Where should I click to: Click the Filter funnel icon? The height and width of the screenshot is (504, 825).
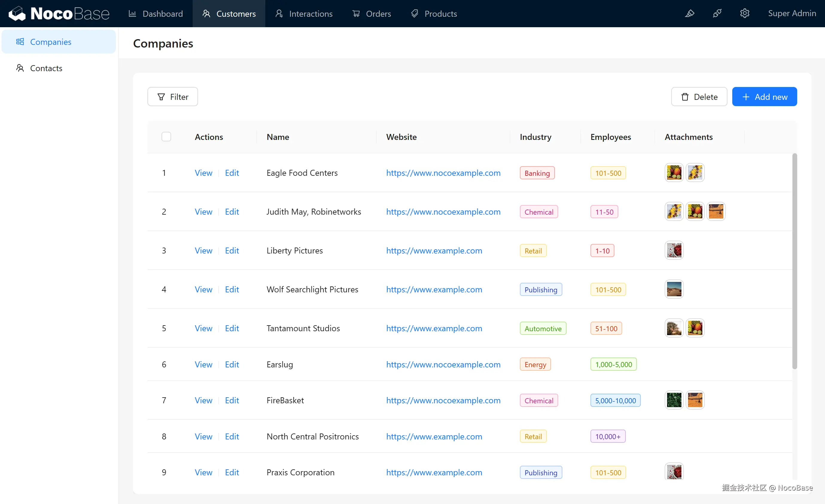point(161,97)
